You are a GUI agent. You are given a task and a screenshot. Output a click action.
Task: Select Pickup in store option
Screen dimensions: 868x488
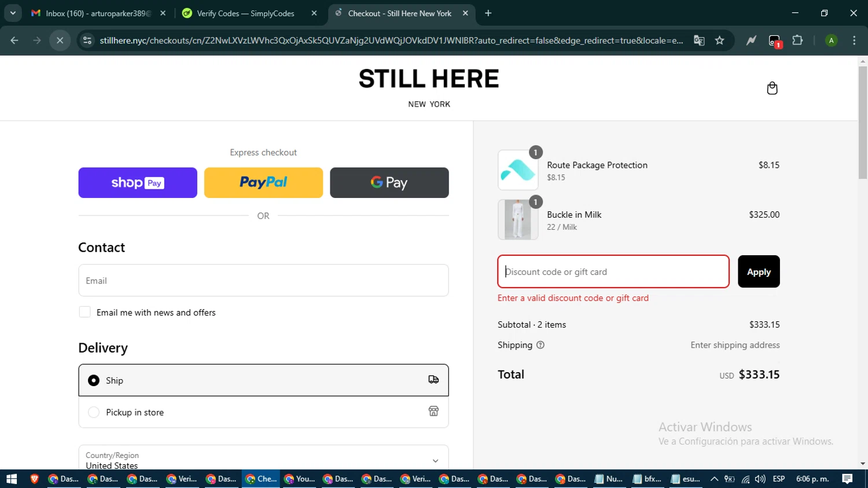(x=263, y=412)
